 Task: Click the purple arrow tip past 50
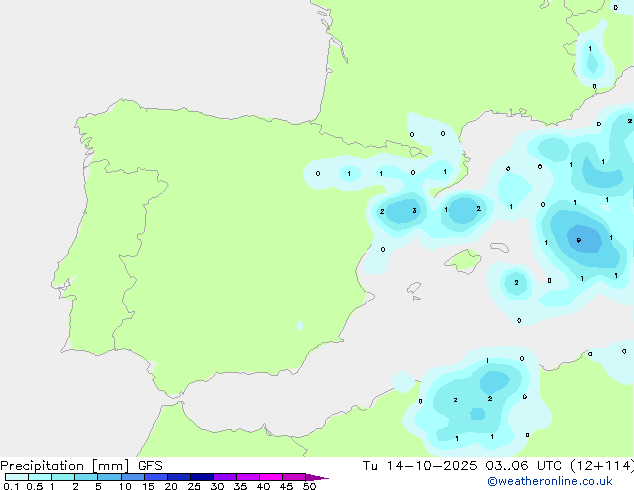pos(317,477)
